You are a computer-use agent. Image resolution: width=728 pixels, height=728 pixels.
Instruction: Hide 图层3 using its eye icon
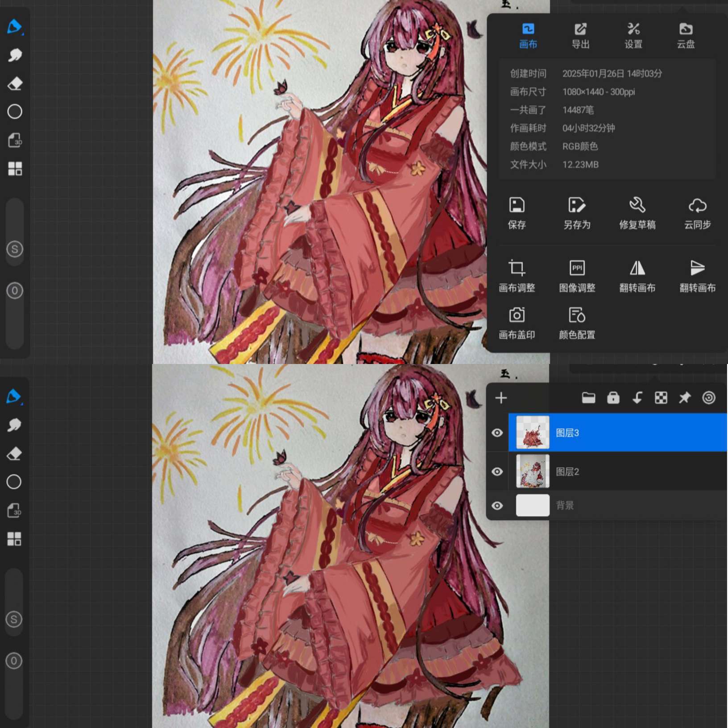(497, 433)
